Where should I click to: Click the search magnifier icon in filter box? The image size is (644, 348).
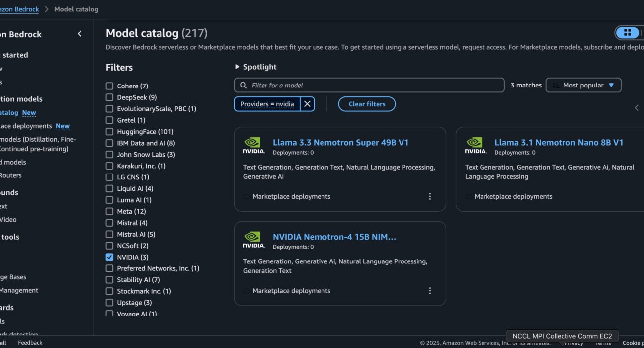pyautogui.click(x=243, y=85)
